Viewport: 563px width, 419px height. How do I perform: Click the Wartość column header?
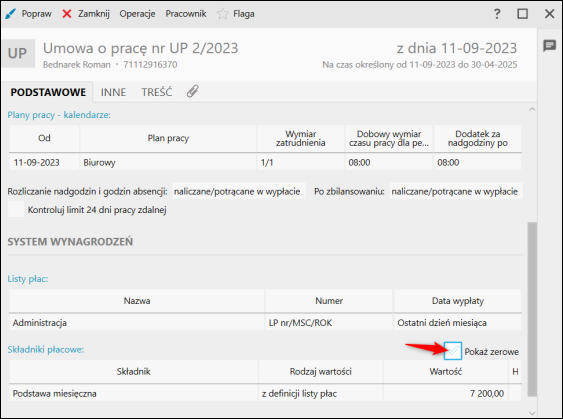point(446,372)
